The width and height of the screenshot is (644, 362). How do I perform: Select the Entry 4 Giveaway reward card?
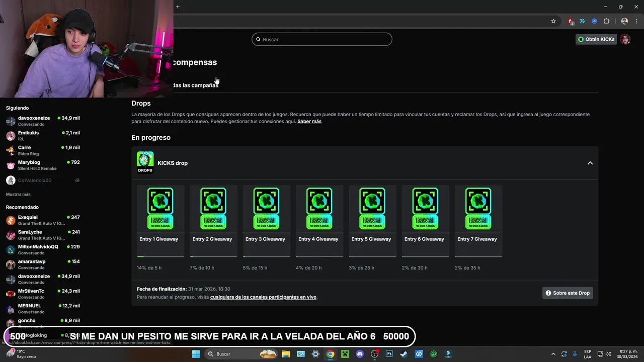319,221
